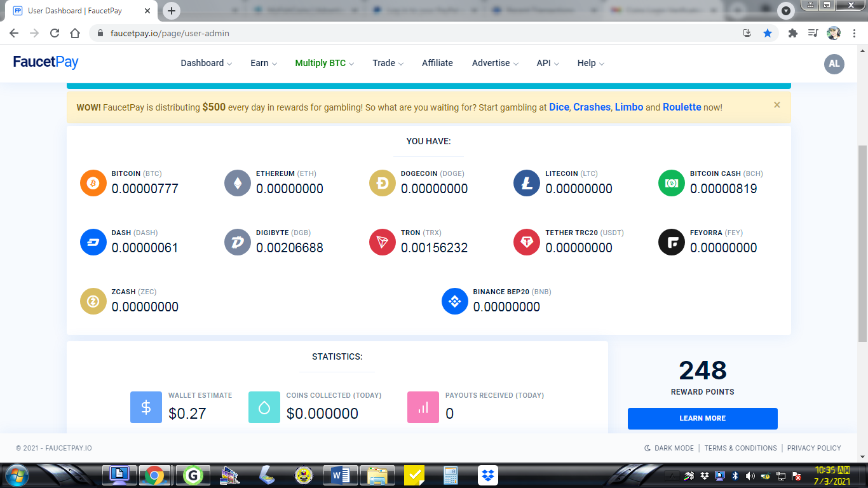Image resolution: width=868 pixels, height=488 pixels.
Task: Click the Limbo link in the banner
Action: pos(629,107)
